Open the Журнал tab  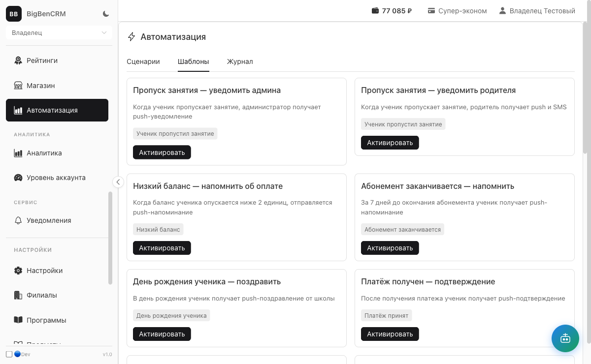pyautogui.click(x=240, y=61)
